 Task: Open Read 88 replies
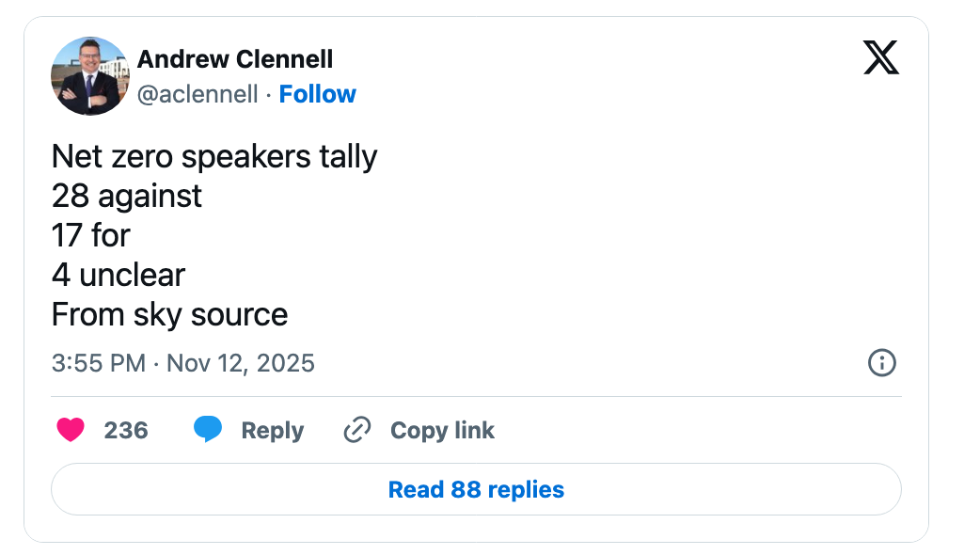pyautogui.click(x=476, y=489)
